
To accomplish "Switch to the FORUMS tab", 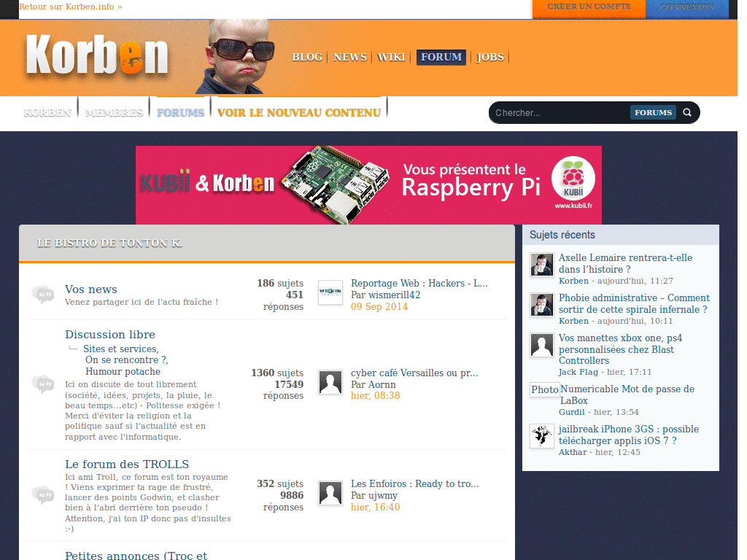I will [181, 113].
